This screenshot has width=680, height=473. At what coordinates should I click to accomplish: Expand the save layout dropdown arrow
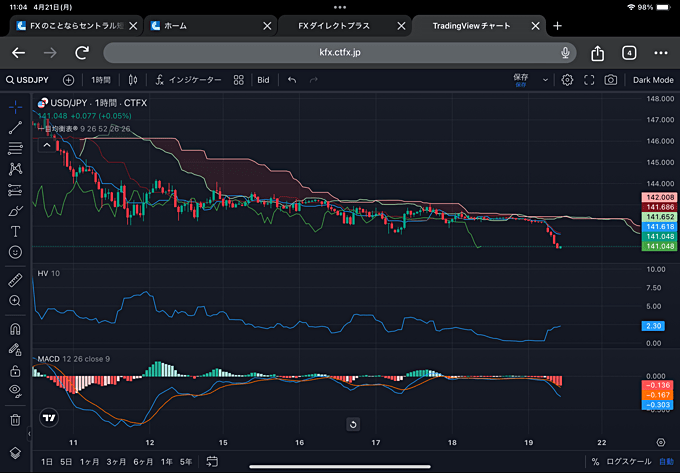(546, 80)
